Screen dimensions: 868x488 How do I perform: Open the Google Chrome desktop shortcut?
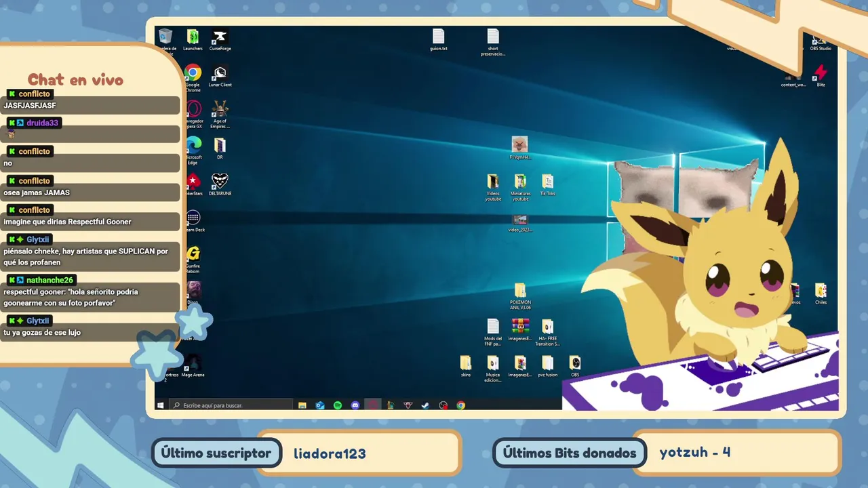(193, 78)
